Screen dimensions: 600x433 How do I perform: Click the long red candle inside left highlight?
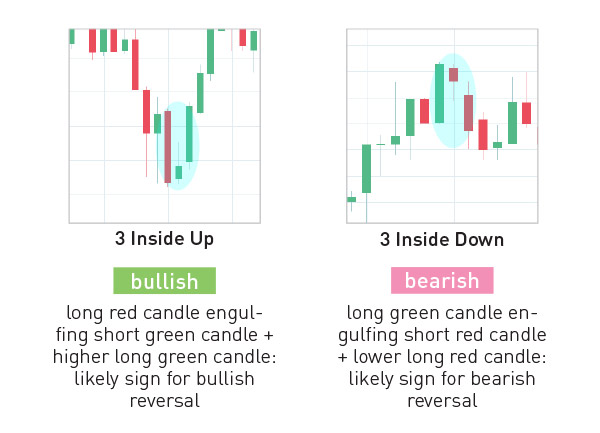168,147
